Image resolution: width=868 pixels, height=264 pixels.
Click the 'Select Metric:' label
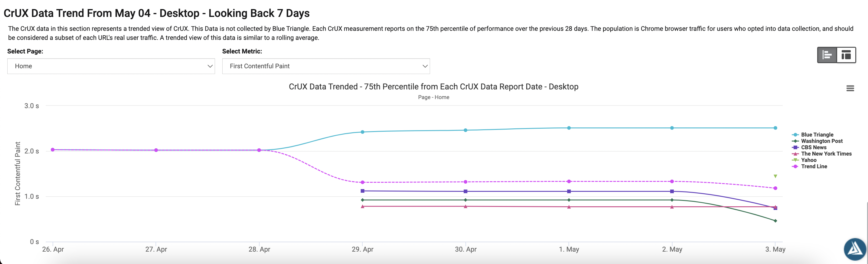[242, 51]
